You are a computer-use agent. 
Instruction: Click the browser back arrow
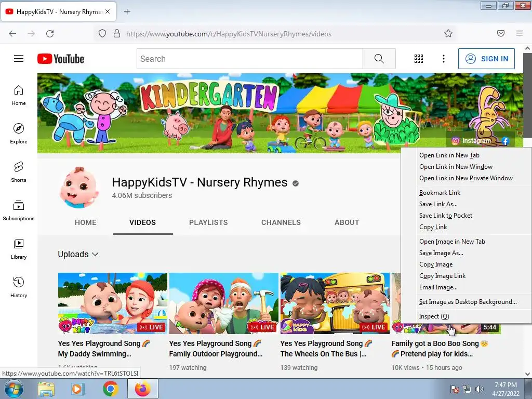[x=12, y=34]
